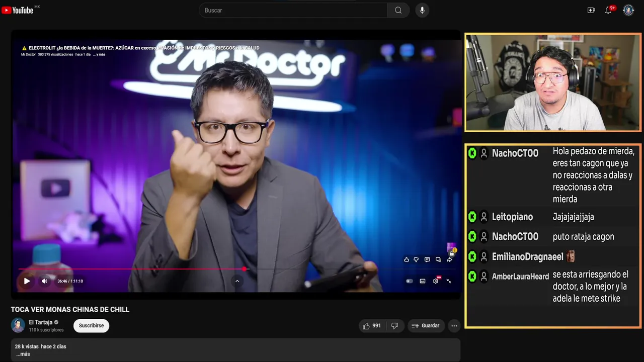Click the user icon beside Leitopiano

coord(484,217)
